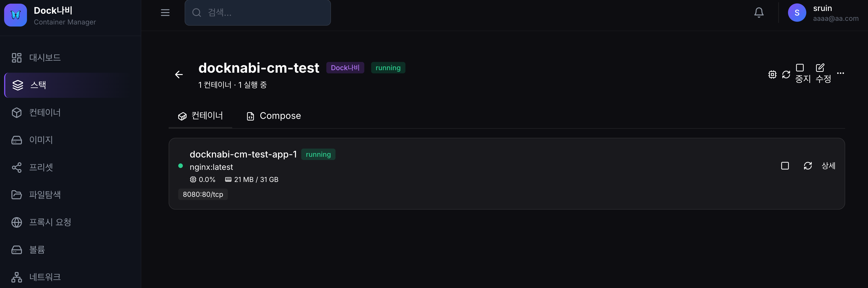This screenshot has height=288, width=868.
Task: Click the 8080:80/tcp port badge
Action: point(203,194)
